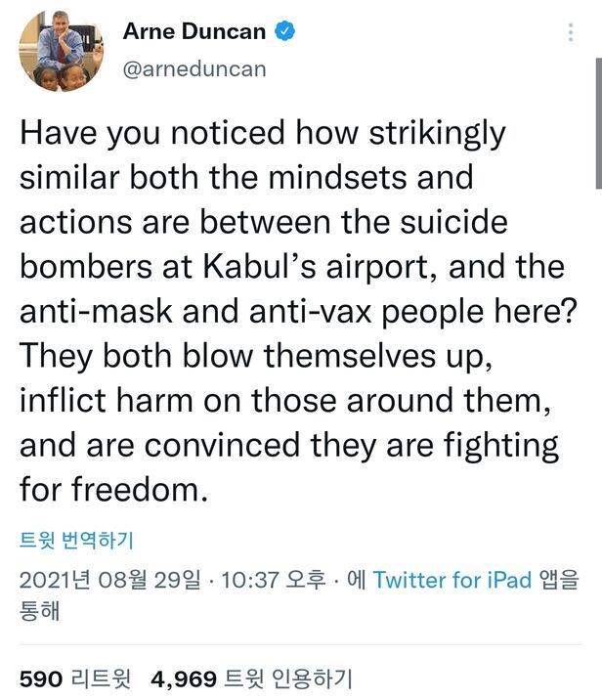Click the "통해" text below the timestamp
This screenshot has height=700, width=602.
point(40,611)
